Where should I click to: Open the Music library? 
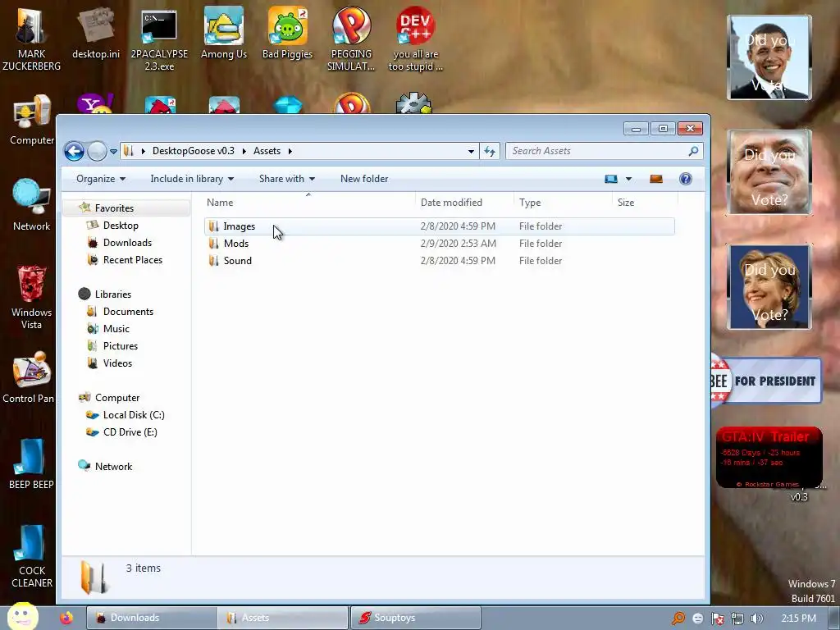click(116, 328)
